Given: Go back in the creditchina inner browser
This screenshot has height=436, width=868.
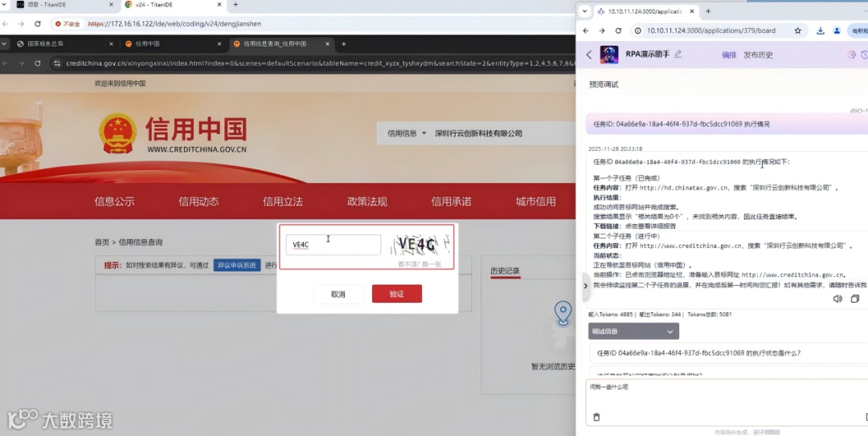Looking at the screenshot, I should 5,63.
